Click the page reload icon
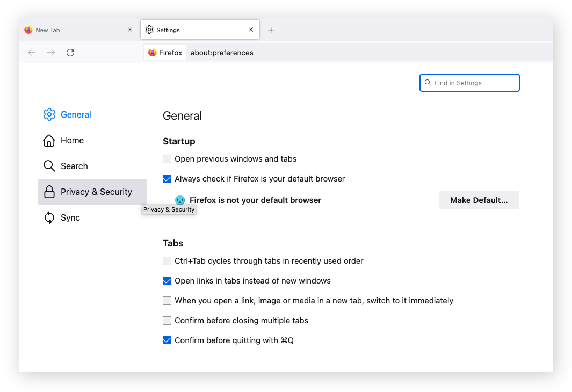Viewport: 572px width, 392px height. (x=70, y=52)
